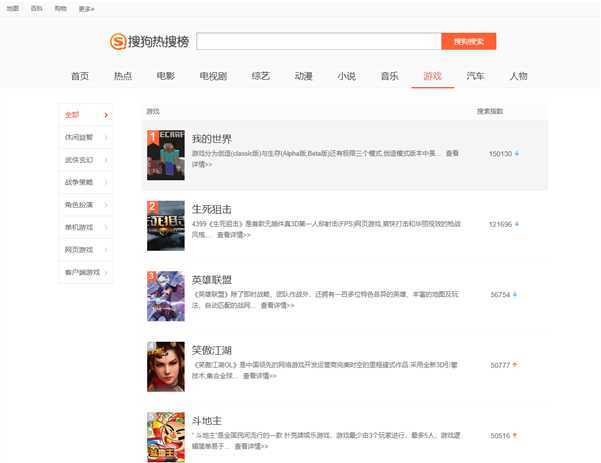Click the trend arrow beside 121696
The image size is (601, 463).
point(517,224)
